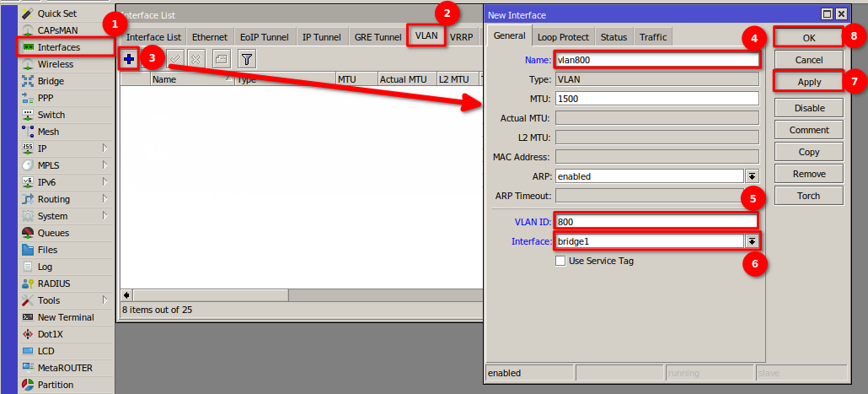Viewport: 868px width, 394px height.
Task: Open the Bridge menu item
Action: [50, 81]
